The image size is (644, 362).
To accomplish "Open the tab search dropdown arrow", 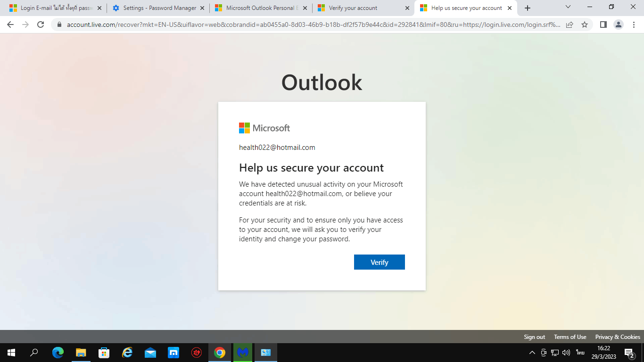I will click(x=568, y=7).
